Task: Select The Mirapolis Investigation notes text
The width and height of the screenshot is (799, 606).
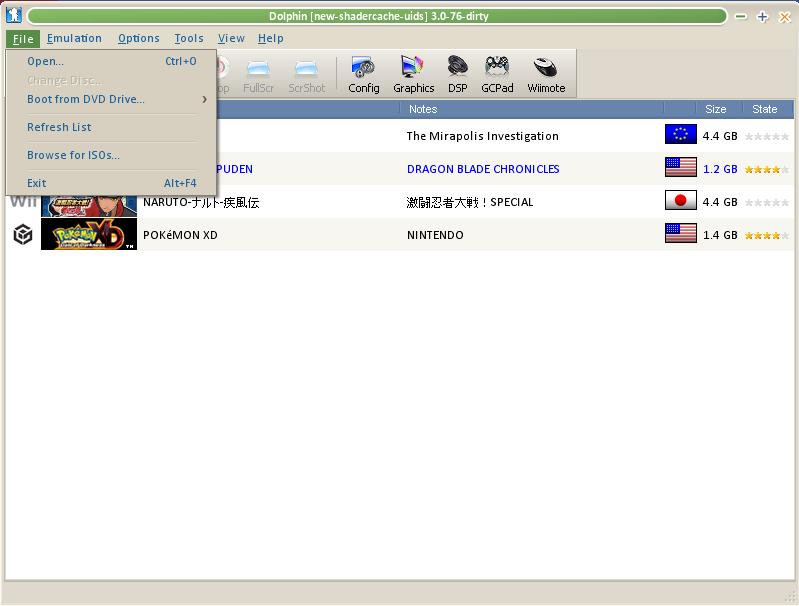Action: point(482,136)
